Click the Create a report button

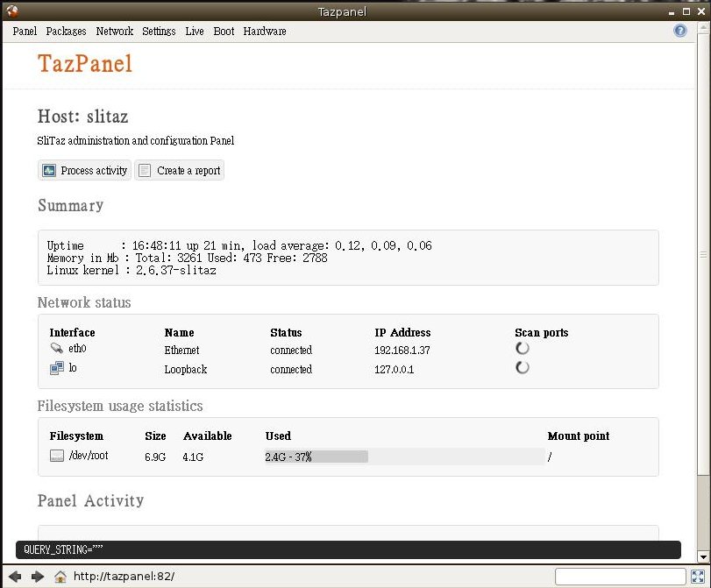(x=180, y=171)
